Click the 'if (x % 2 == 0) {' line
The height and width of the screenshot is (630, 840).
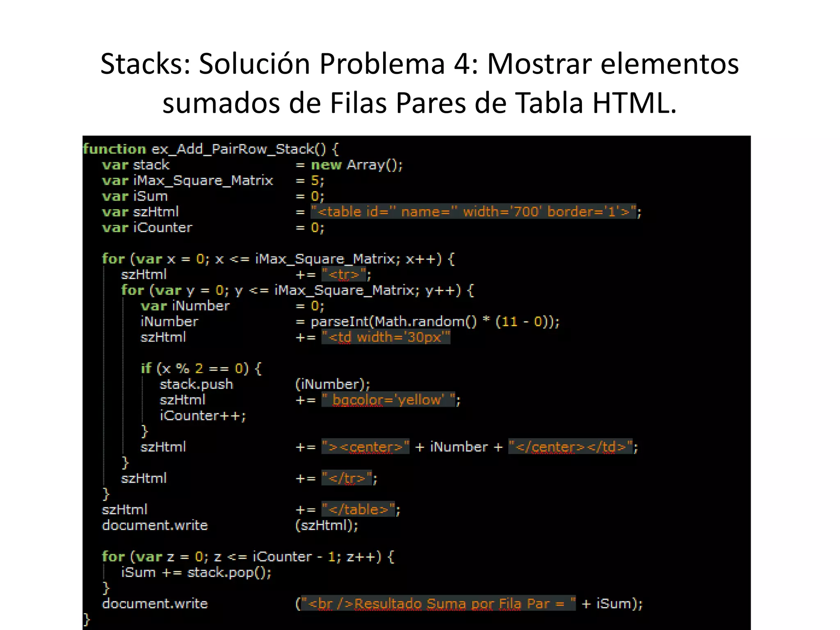tap(201, 369)
